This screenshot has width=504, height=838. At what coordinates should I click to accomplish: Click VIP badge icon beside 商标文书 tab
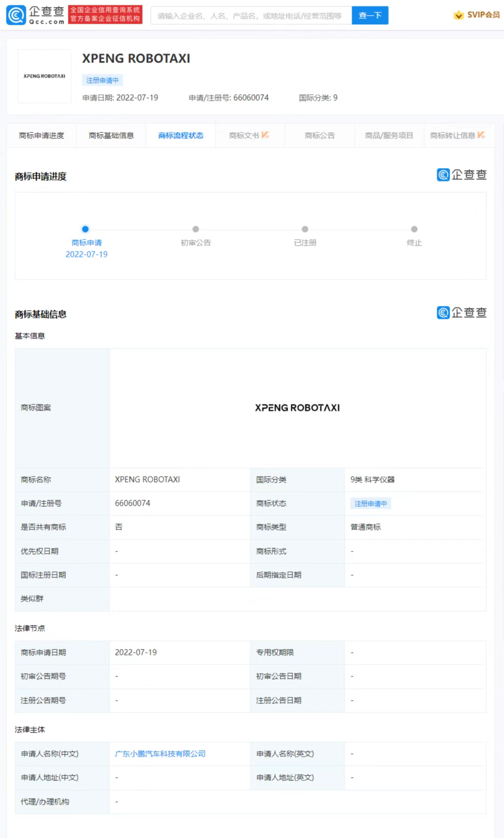coord(265,135)
